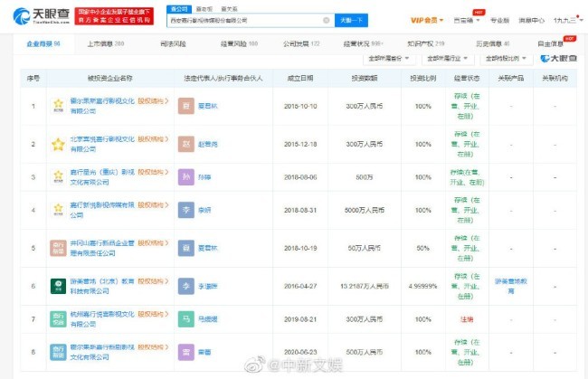Focus the company name search field

246,20
